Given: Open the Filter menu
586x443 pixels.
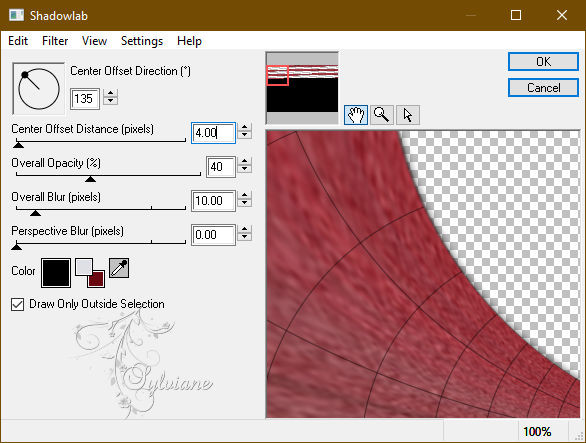Looking at the screenshot, I should (x=55, y=41).
